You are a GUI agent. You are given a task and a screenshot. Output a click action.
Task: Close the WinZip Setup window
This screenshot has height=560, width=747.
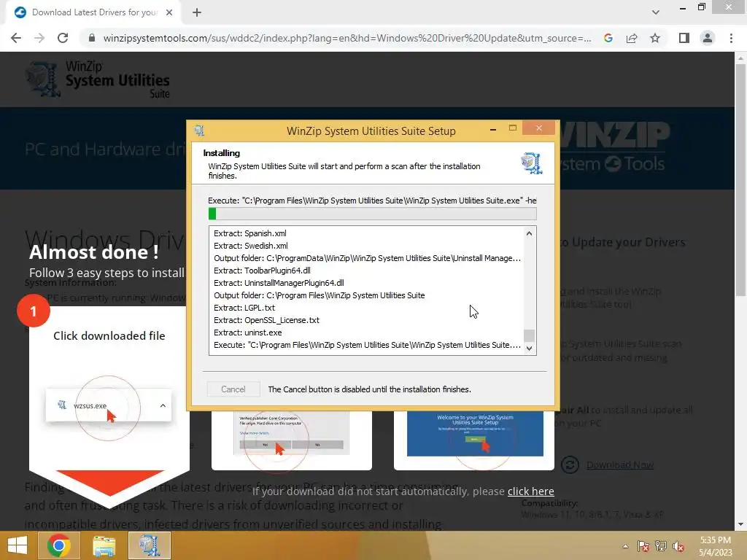point(539,128)
